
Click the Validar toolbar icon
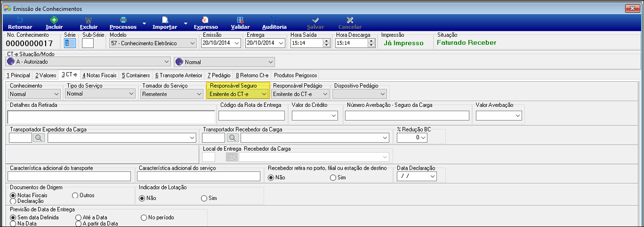coord(240,20)
